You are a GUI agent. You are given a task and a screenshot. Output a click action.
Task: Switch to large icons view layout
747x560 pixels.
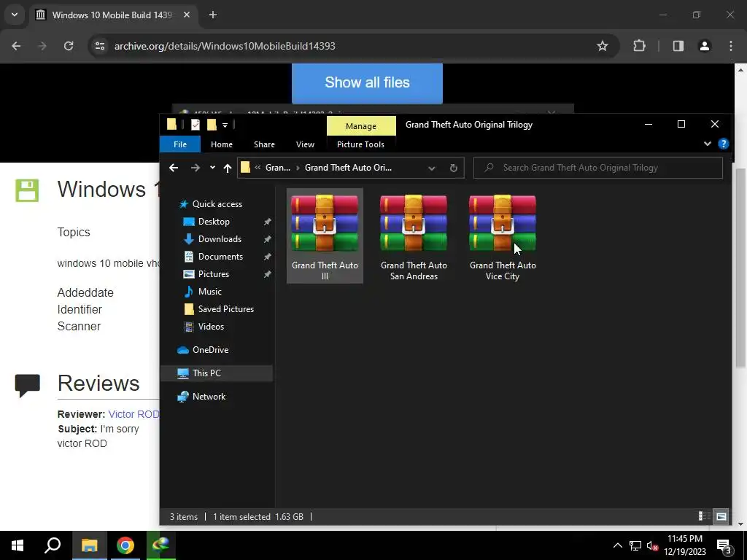[721, 516]
